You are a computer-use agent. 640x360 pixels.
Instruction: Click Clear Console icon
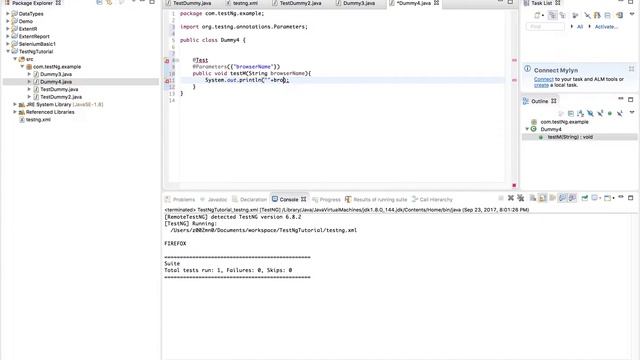point(533,198)
